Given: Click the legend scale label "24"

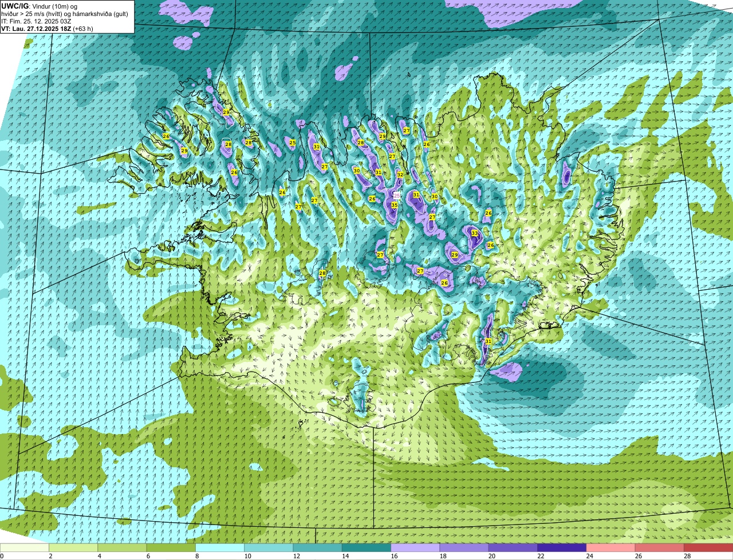Looking at the screenshot, I should tap(589, 556).
